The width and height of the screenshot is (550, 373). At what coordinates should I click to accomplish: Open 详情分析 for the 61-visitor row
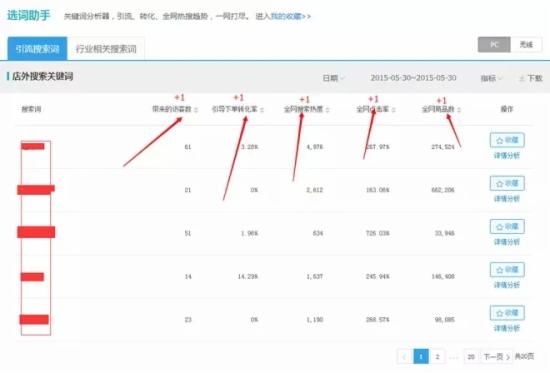[507, 155]
